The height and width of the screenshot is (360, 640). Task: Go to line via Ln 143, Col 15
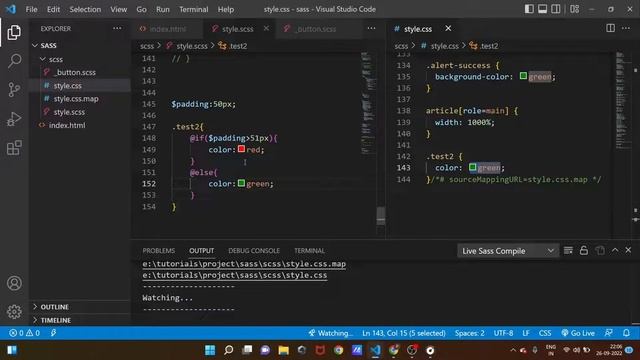pos(404,333)
